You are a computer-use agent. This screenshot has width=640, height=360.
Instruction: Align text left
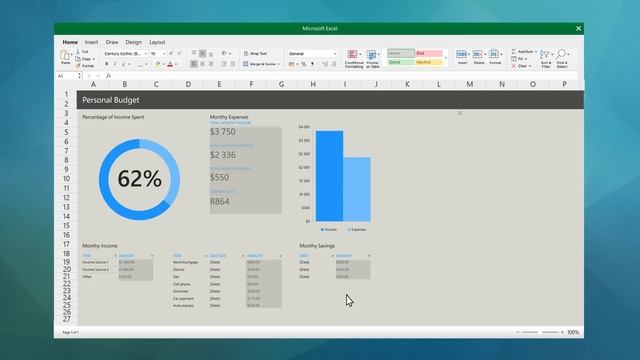tap(194, 64)
